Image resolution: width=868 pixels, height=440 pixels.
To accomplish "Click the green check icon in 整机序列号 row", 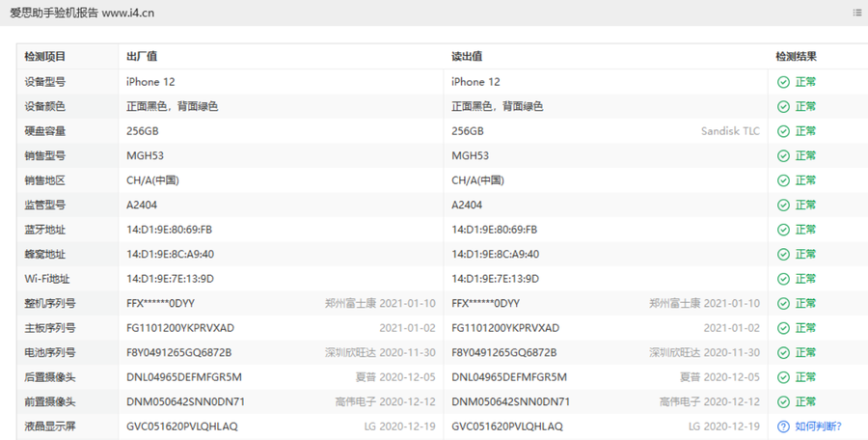I will pyautogui.click(x=783, y=304).
